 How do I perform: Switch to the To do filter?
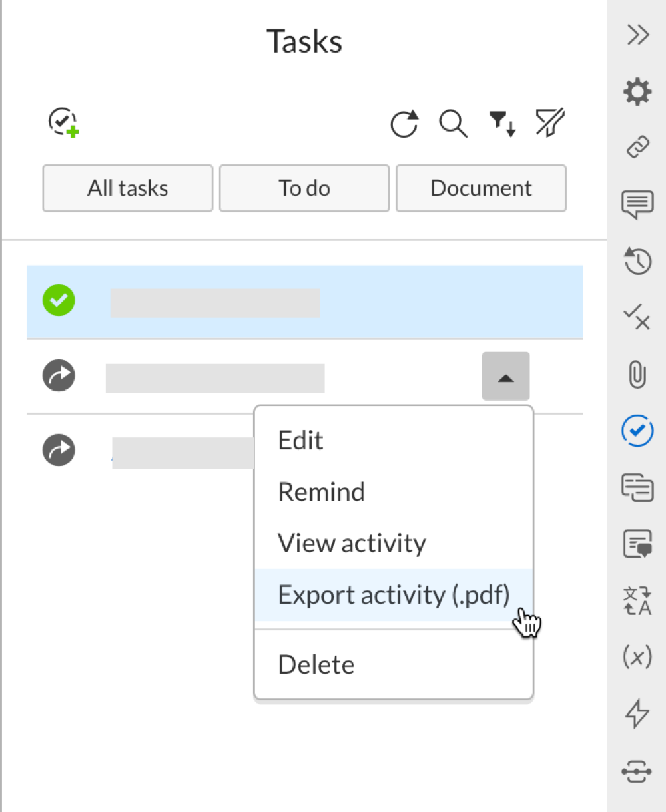click(304, 188)
